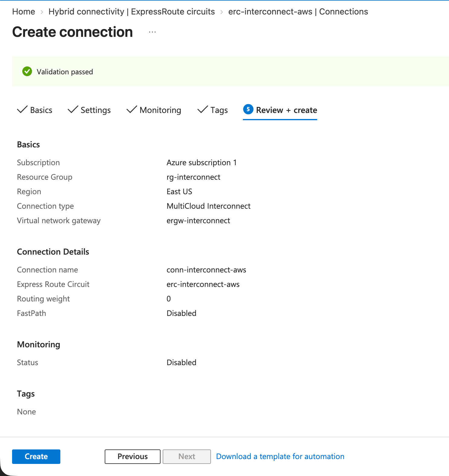Select the East US region value
This screenshot has width=449, height=476.
click(179, 191)
